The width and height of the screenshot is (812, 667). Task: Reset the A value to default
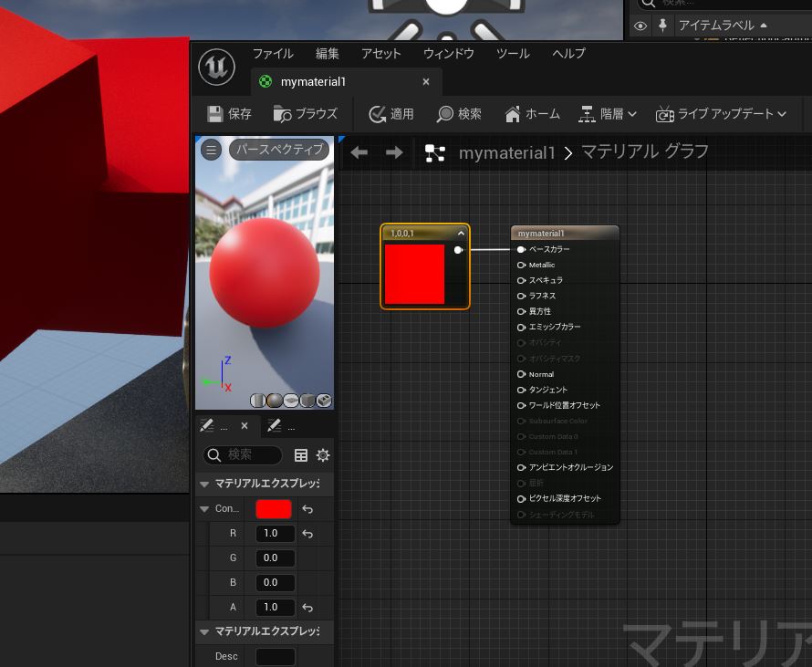tap(307, 608)
